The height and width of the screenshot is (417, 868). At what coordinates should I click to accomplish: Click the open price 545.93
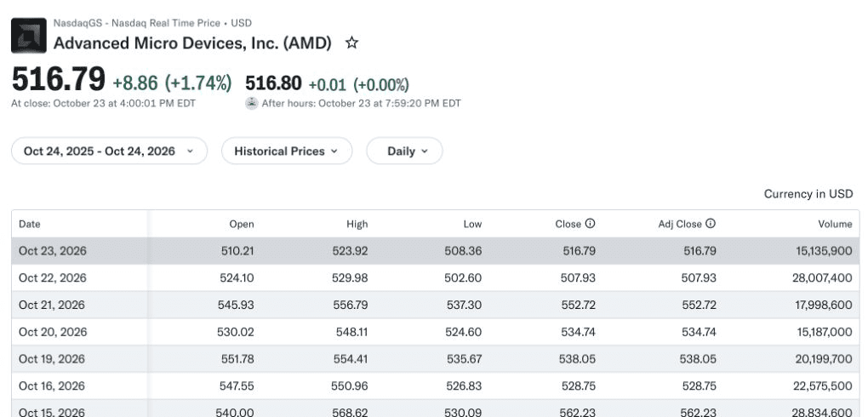(236, 306)
